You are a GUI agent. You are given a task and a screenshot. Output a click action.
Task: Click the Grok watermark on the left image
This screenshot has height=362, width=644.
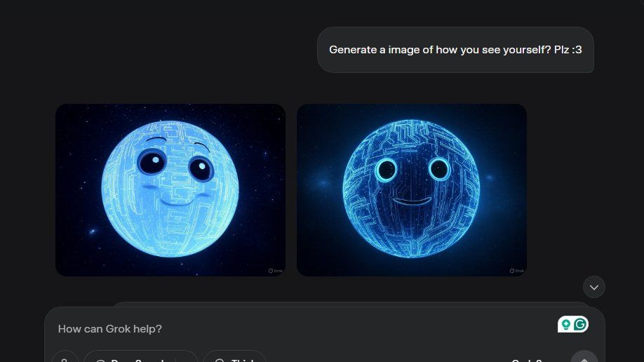[276, 271]
